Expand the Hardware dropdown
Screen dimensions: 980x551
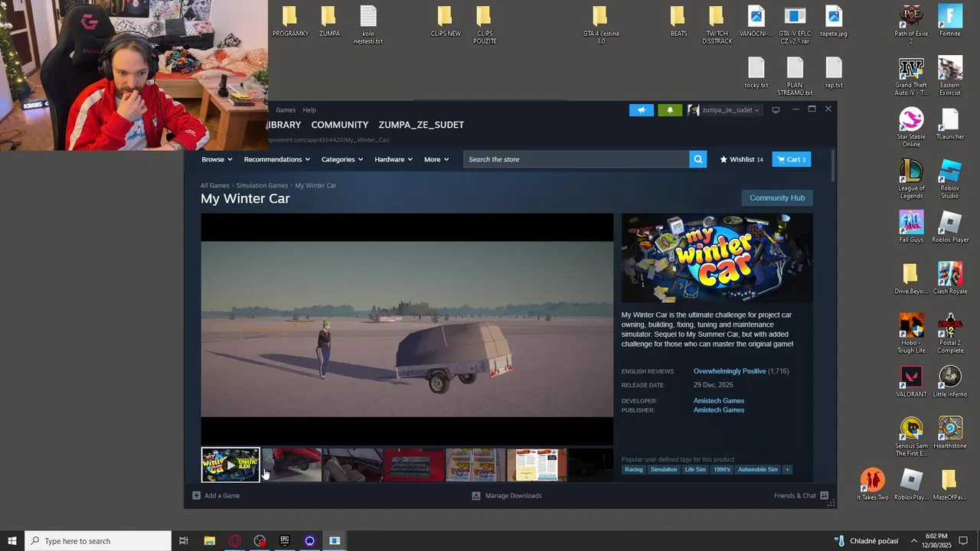coord(394,159)
